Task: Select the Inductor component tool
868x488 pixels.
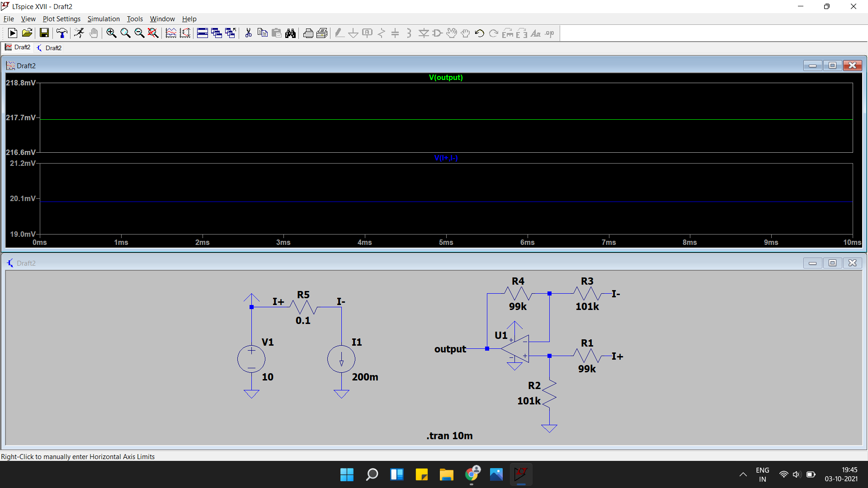Action: pyautogui.click(x=409, y=33)
